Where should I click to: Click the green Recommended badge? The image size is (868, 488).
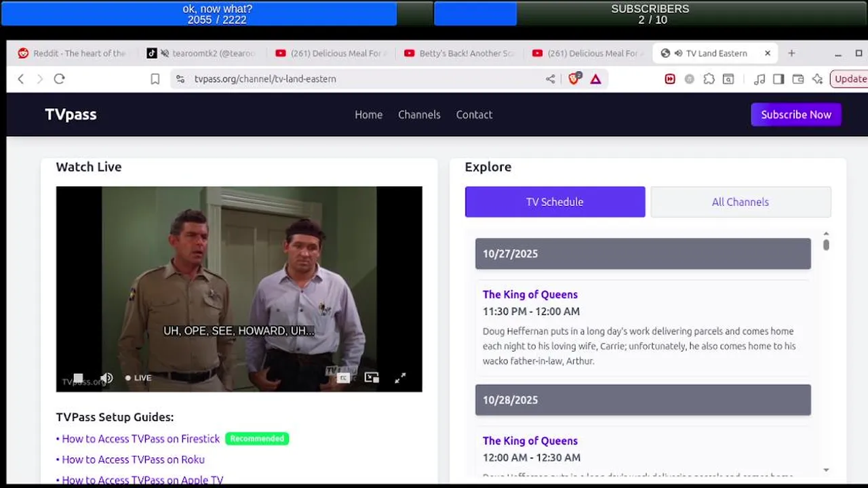257,439
